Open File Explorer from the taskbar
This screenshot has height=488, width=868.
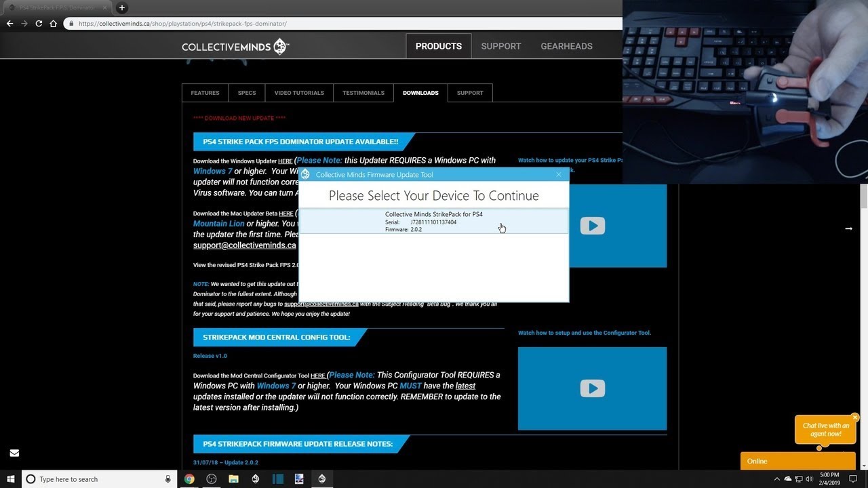point(233,479)
